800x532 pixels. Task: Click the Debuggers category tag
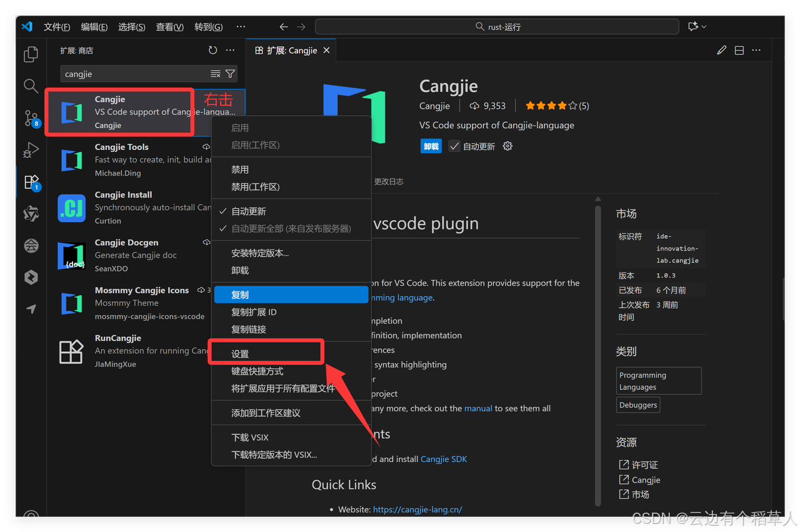[x=638, y=405]
